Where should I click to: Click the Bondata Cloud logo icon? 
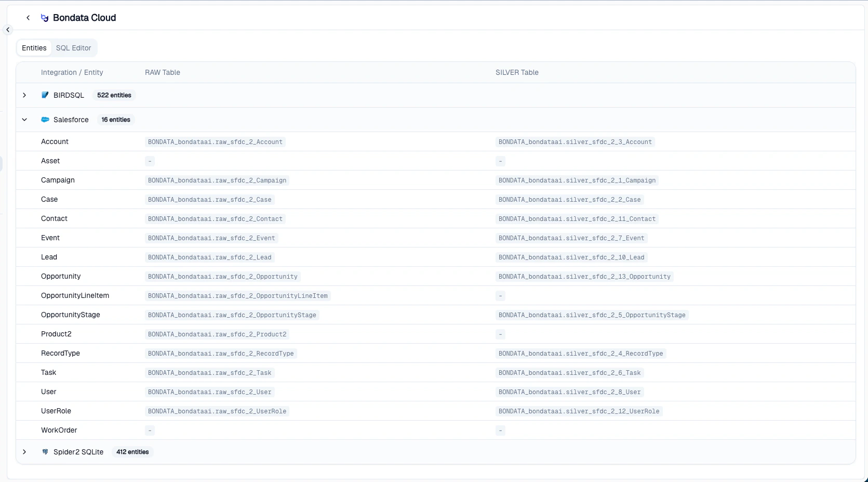45,18
